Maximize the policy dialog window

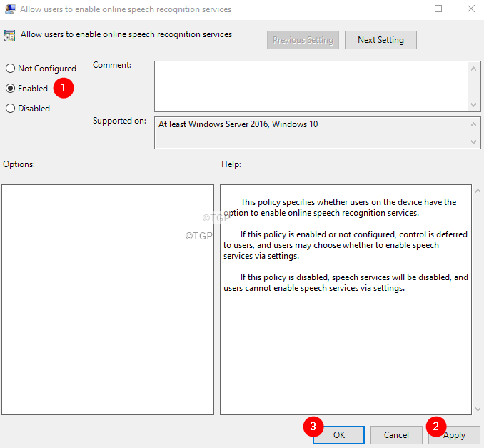click(x=438, y=9)
